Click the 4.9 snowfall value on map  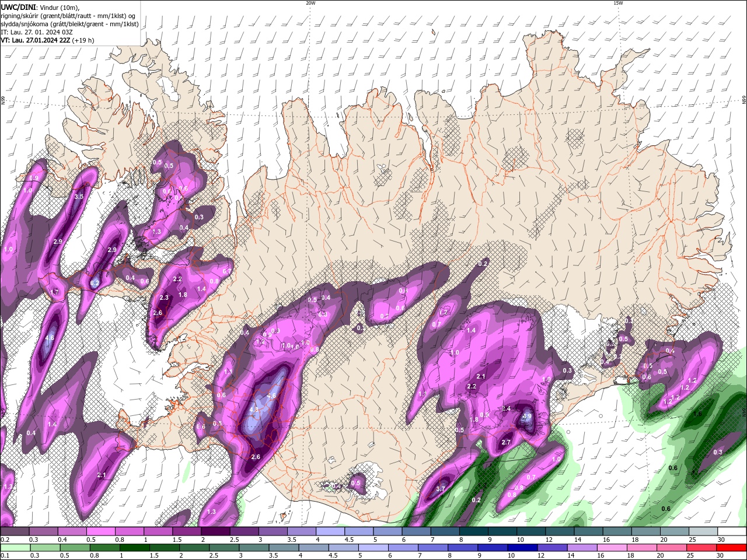[x=527, y=416]
